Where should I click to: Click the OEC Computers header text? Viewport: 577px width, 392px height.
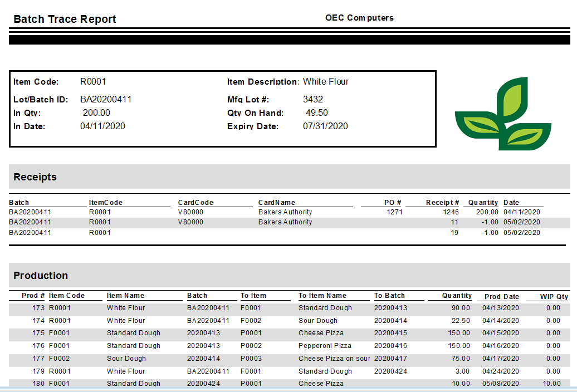point(359,17)
